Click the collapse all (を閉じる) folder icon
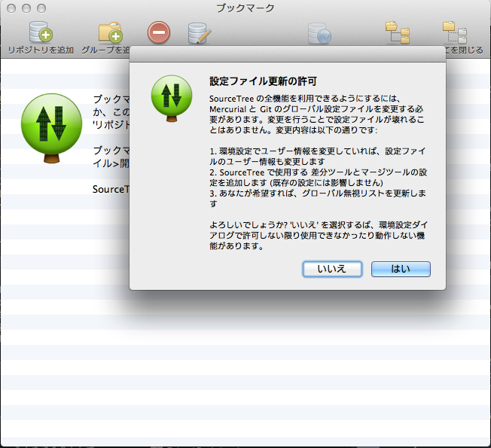Image resolution: width=491 pixels, height=448 pixels. click(455, 32)
